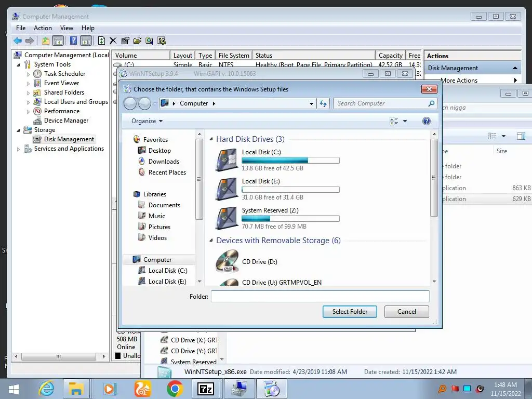Image resolution: width=532 pixels, height=399 pixels.
Task: Click the refresh button beside address bar
Action: pos(323,103)
